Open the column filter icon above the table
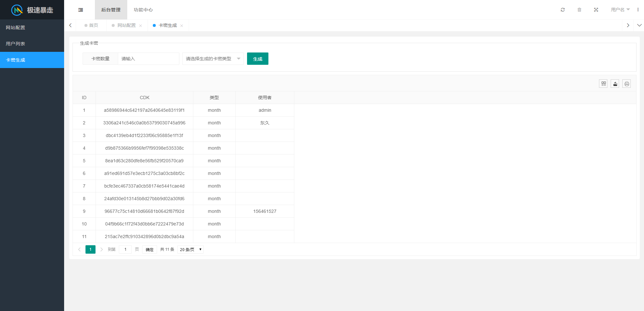The height and width of the screenshot is (311, 644). coord(603,84)
